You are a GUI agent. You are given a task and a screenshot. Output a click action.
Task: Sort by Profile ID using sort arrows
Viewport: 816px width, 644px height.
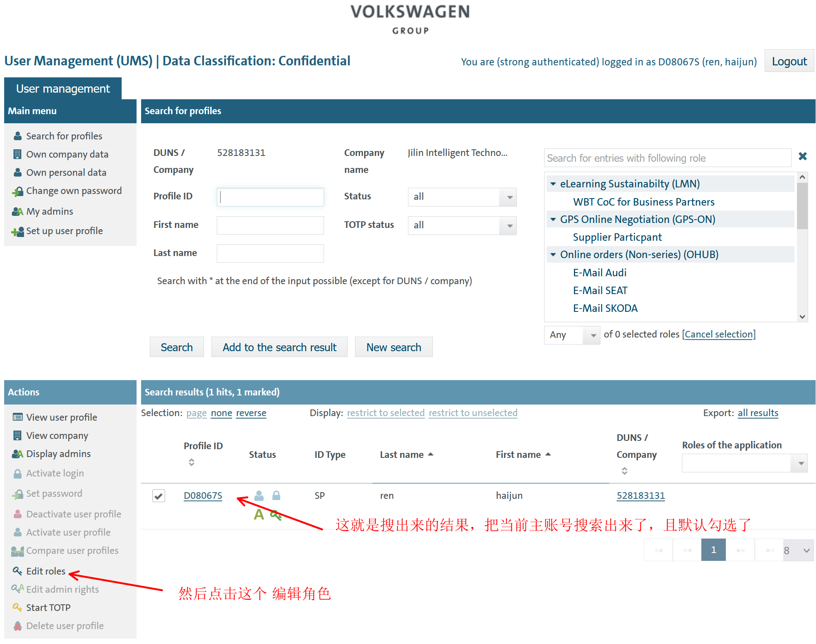tap(191, 462)
